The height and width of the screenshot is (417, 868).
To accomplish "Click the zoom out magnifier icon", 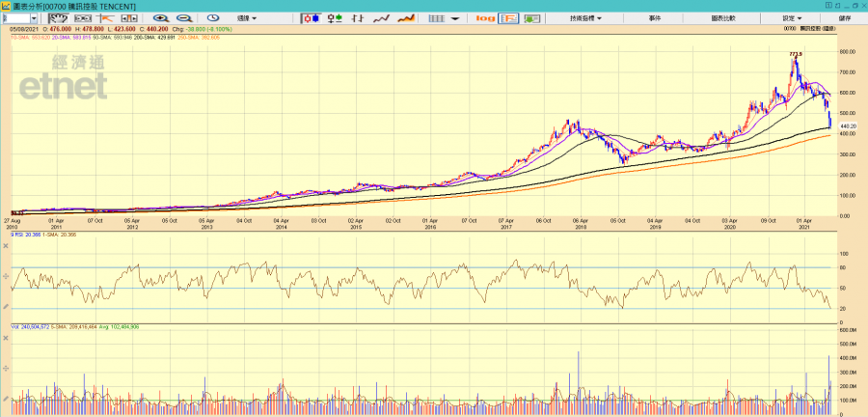I will pos(183,17).
